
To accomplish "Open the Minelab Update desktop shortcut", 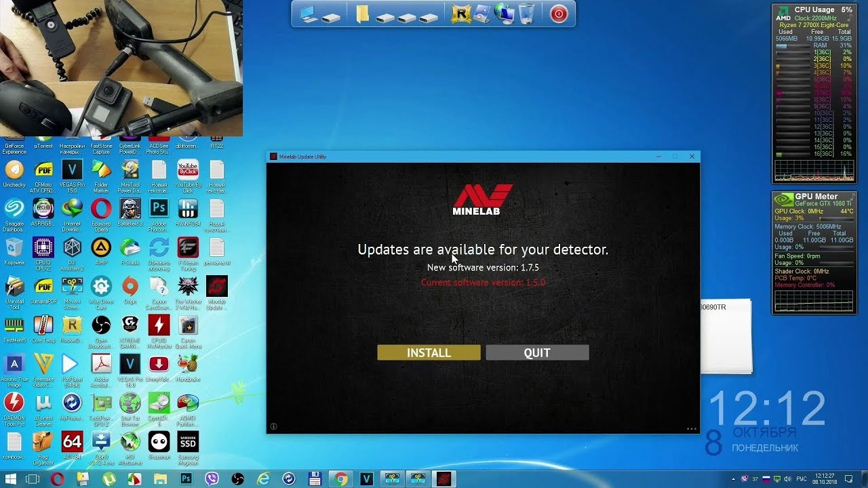I will [x=216, y=291].
